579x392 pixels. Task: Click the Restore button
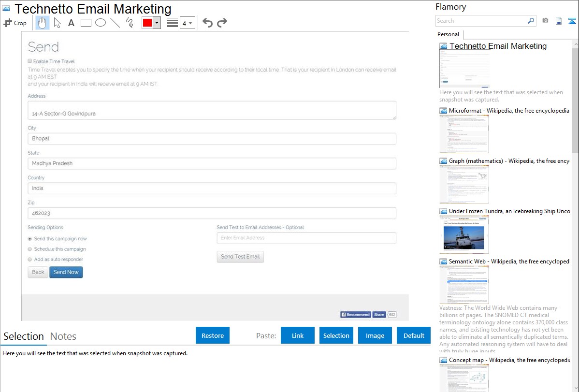(213, 335)
